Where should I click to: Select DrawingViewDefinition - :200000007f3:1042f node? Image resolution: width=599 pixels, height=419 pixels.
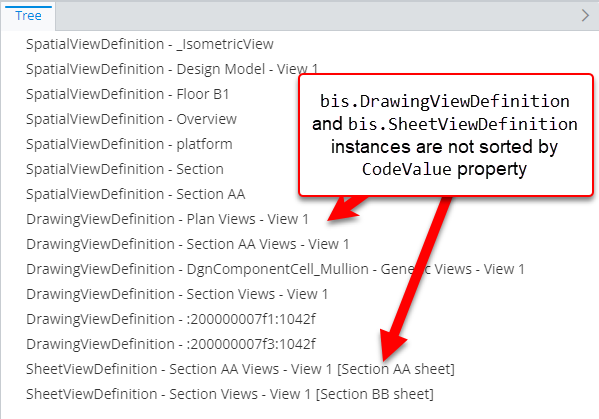171,344
